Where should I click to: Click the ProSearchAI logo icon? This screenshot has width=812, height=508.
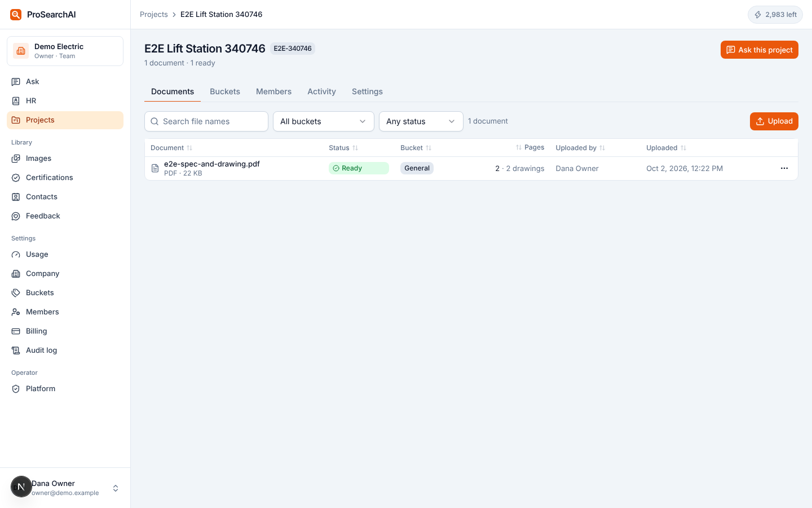[16, 15]
